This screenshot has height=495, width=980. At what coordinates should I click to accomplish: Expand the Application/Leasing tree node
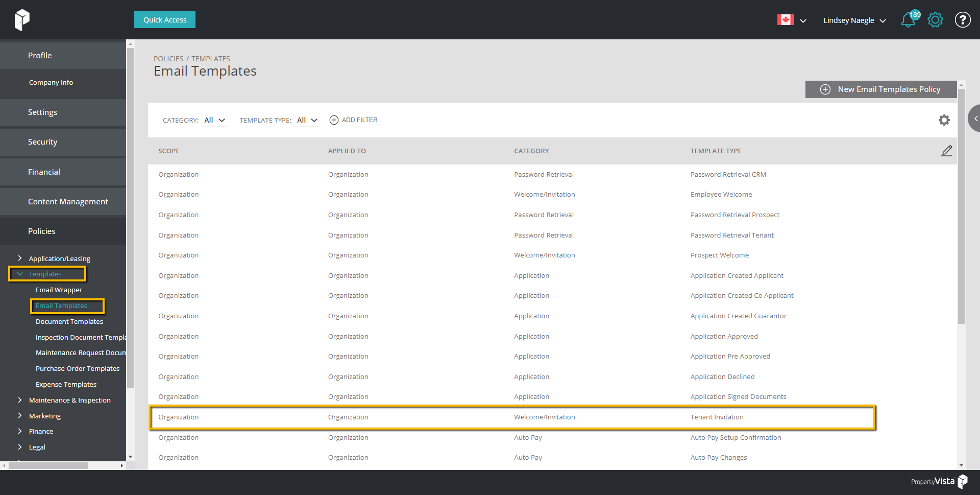pyautogui.click(x=20, y=258)
